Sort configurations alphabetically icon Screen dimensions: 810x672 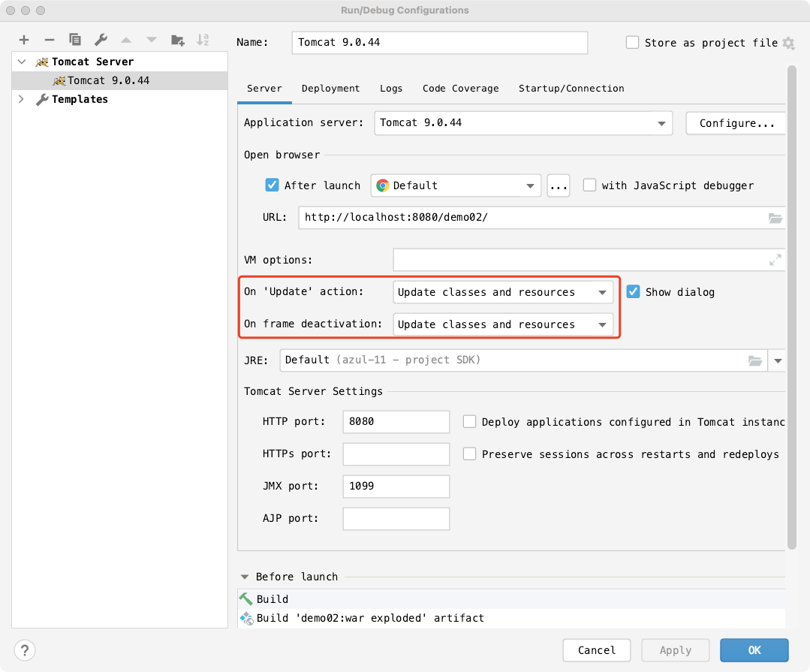coord(203,40)
